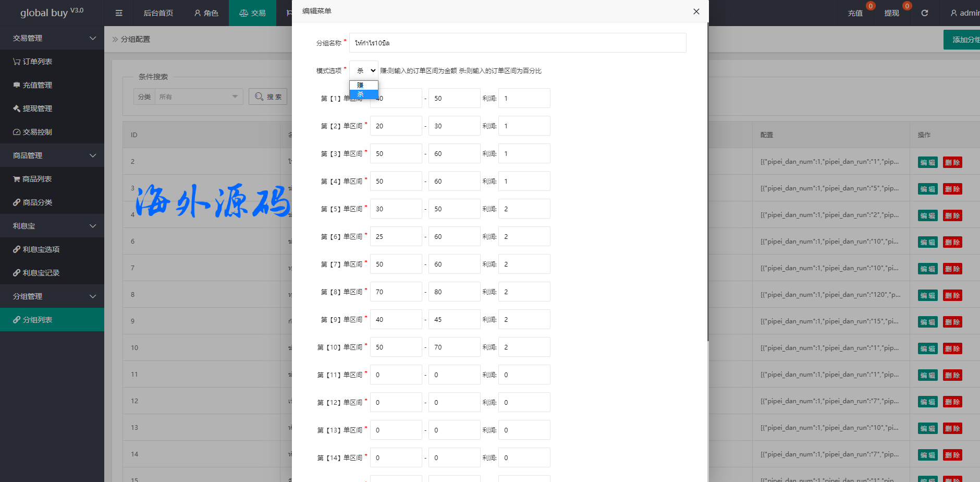Viewport: 980px width, 482px height.
Task: Click 编辑 button for row ID 2
Action: (x=927, y=162)
